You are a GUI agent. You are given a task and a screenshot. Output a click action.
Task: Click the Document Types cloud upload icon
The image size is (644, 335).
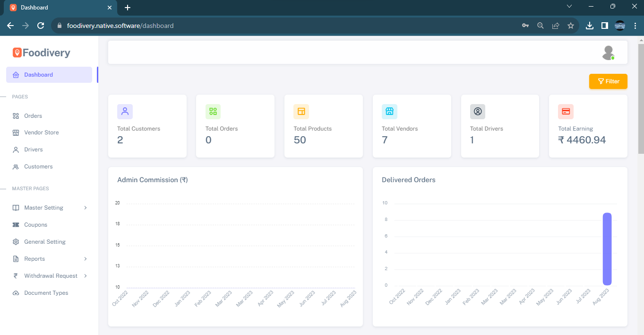click(x=16, y=293)
